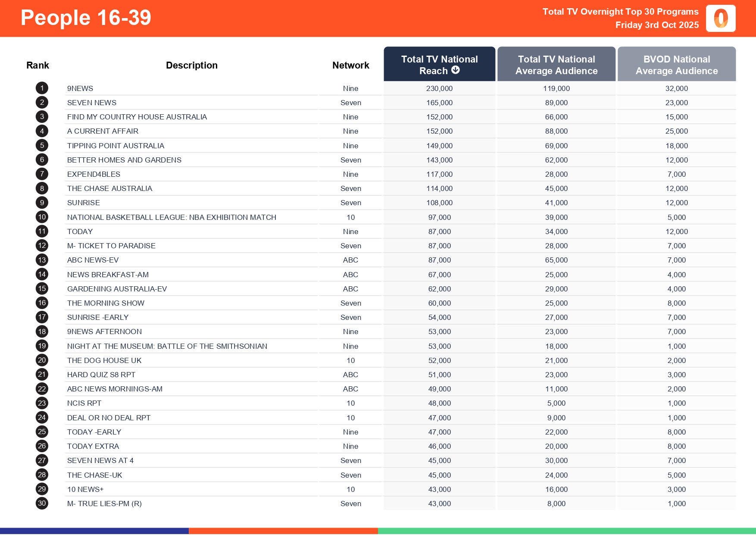Select the People 16-39 title tab
This screenshot has height=535, width=756.
[x=86, y=18]
